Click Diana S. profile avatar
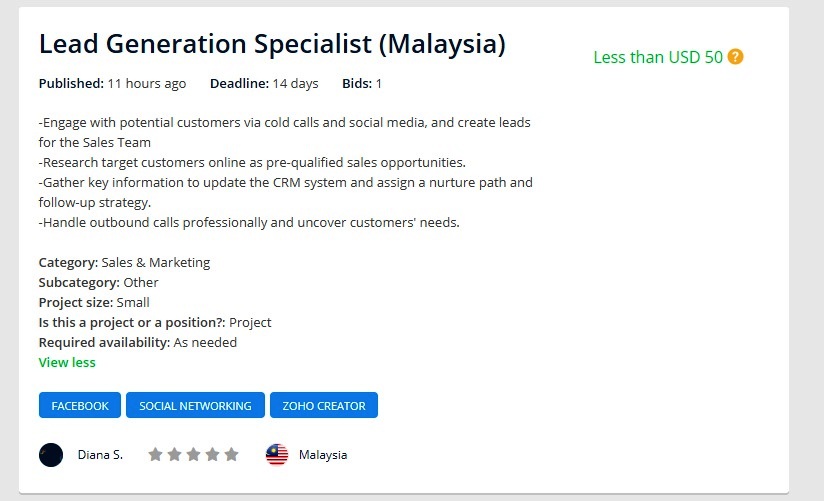824x501 pixels. coord(51,455)
